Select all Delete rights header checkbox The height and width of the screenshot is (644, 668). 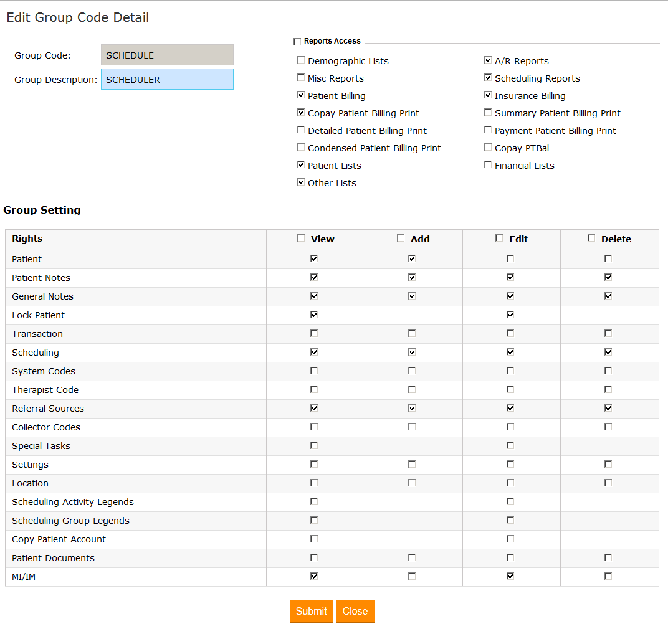[592, 238]
